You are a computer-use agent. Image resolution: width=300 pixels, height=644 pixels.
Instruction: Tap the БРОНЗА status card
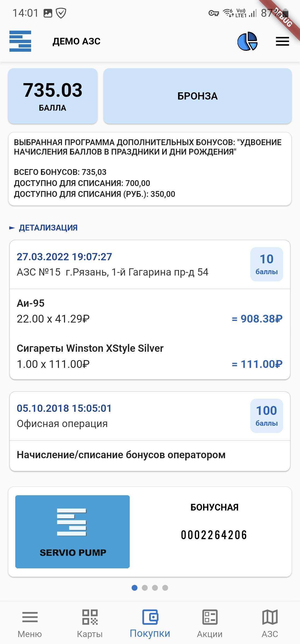pos(197,96)
